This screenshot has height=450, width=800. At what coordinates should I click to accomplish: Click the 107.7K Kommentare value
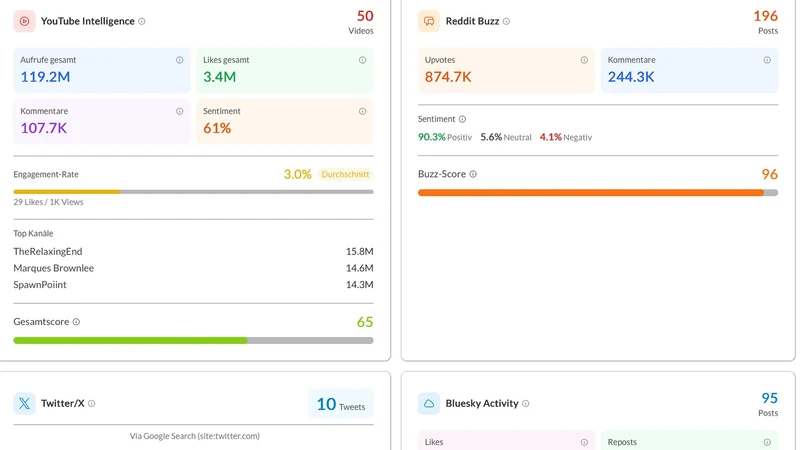[44, 128]
